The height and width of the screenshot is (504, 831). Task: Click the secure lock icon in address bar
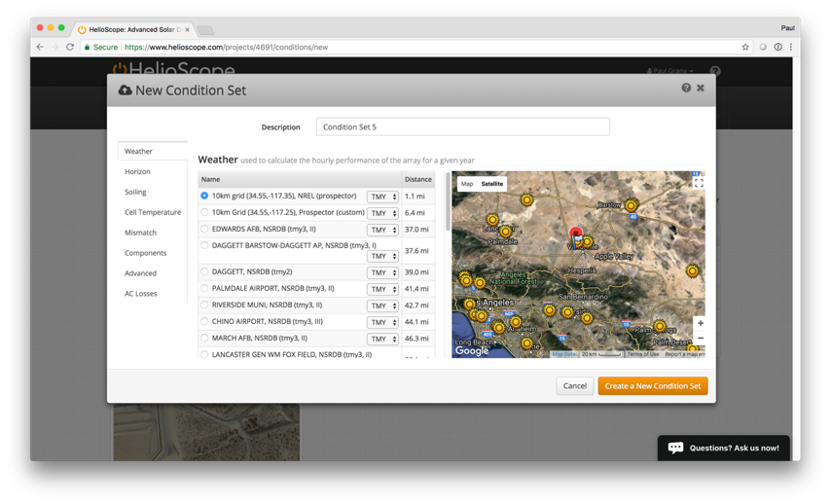[x=87, y=47]
